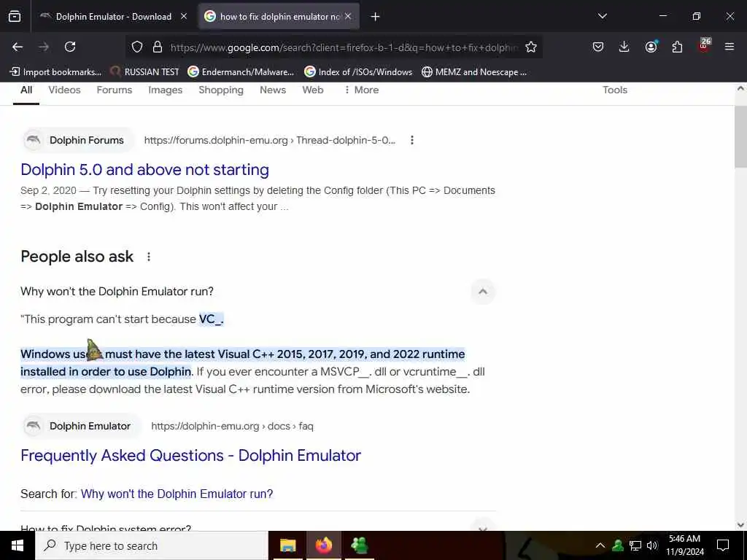Open Firefox application hamburger menu
Screen dimensions: 747x560
729,47
